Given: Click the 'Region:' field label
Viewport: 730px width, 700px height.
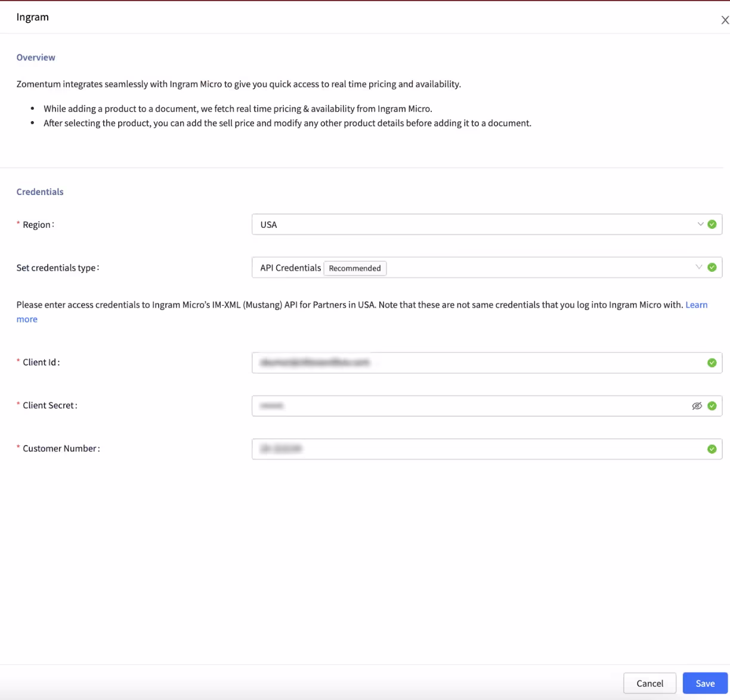Looking at the screenshot, I should point(38,224).
